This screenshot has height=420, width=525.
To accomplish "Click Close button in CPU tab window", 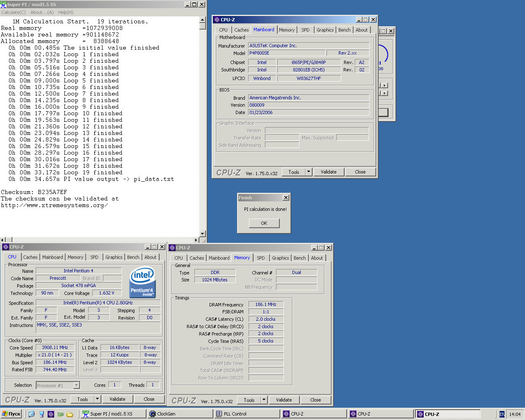I will point(149,399).
